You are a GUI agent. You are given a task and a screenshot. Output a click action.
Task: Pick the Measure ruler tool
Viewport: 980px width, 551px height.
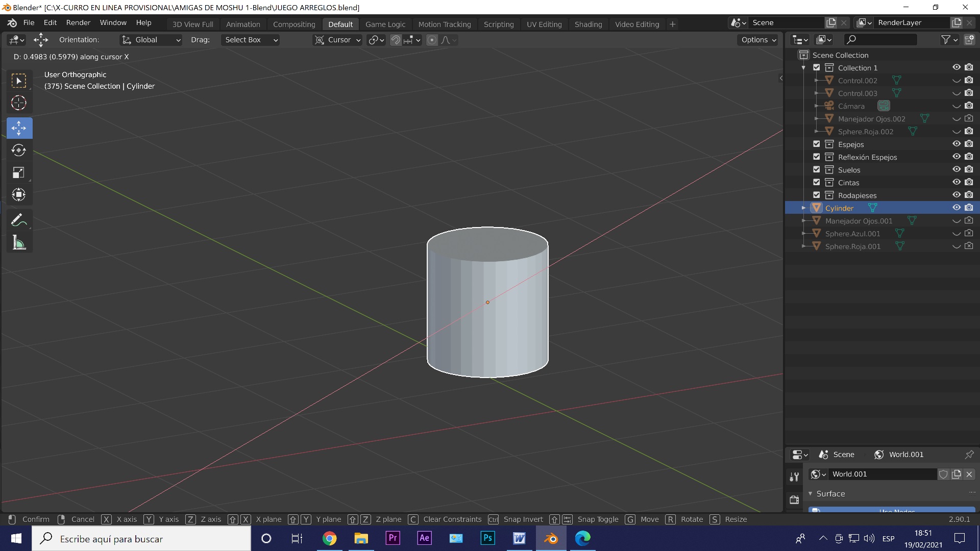19,243
